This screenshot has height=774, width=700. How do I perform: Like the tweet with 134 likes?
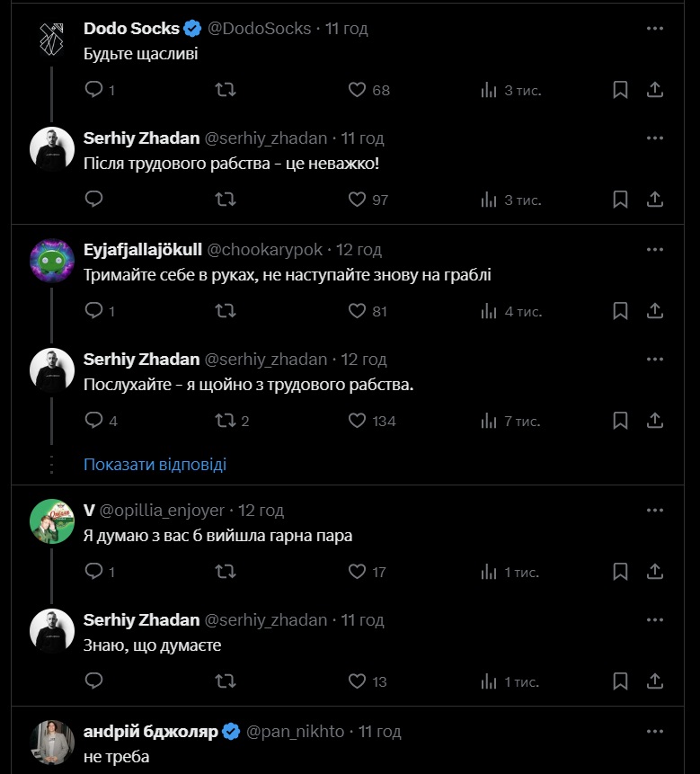(x=357, y=421)
